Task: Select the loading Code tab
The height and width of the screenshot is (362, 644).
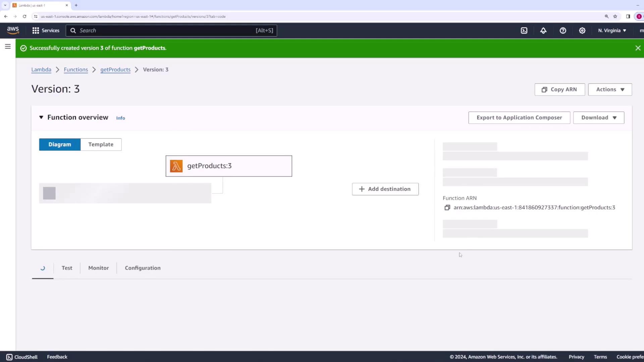Action: [43, 268]
